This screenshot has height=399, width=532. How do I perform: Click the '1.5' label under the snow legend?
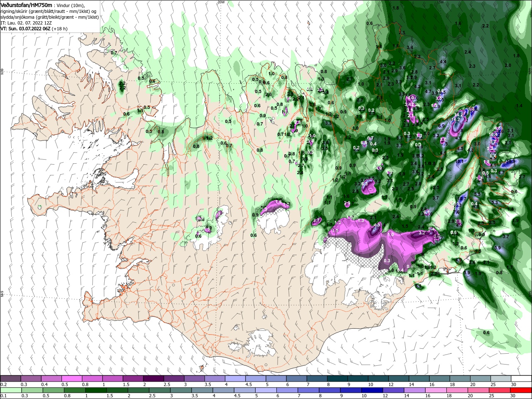126,384
